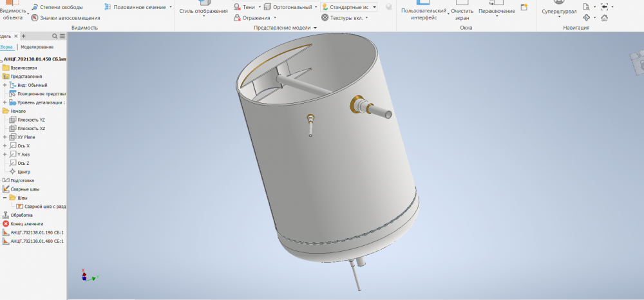Select the Сварные швы weld icon
The width and height of the screenshot is (644, 300).
(x=6, y=189)
